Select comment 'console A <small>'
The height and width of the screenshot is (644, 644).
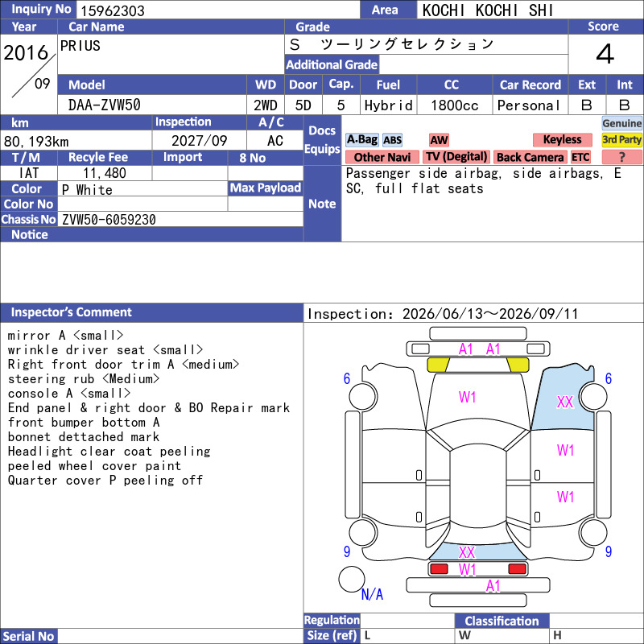click(69, 394)
